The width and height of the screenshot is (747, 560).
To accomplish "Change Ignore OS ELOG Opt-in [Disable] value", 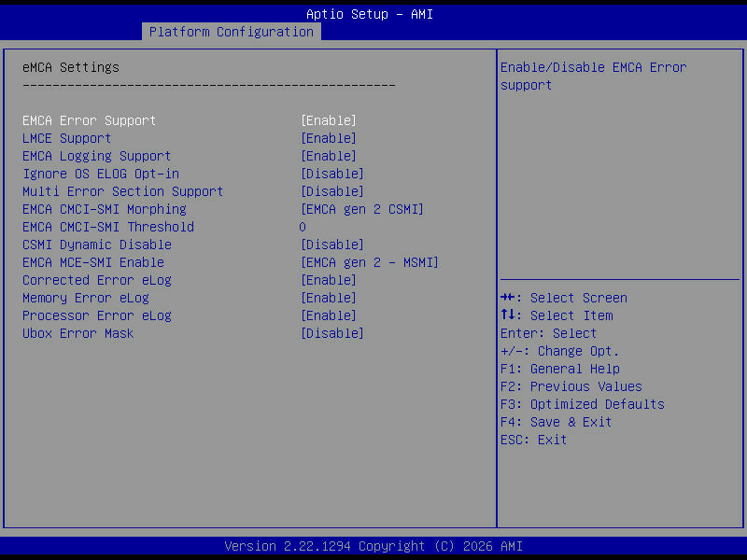I will tap(332, 174).
